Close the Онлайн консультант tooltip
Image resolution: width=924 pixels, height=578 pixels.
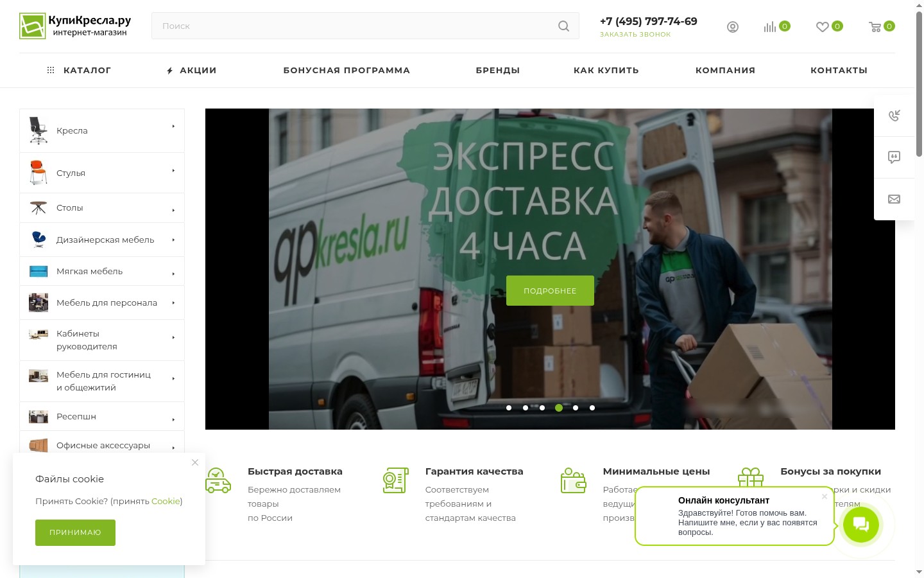(x=825, y=496)
